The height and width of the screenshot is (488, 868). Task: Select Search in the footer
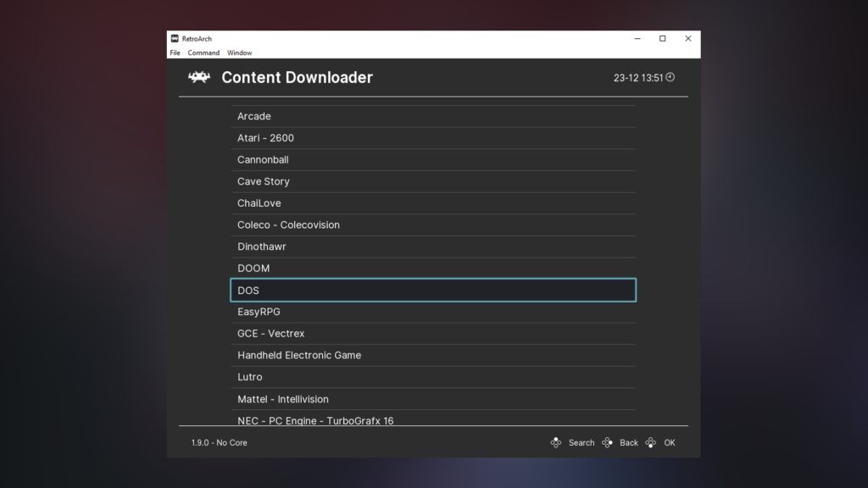click(x=581, y=442)
